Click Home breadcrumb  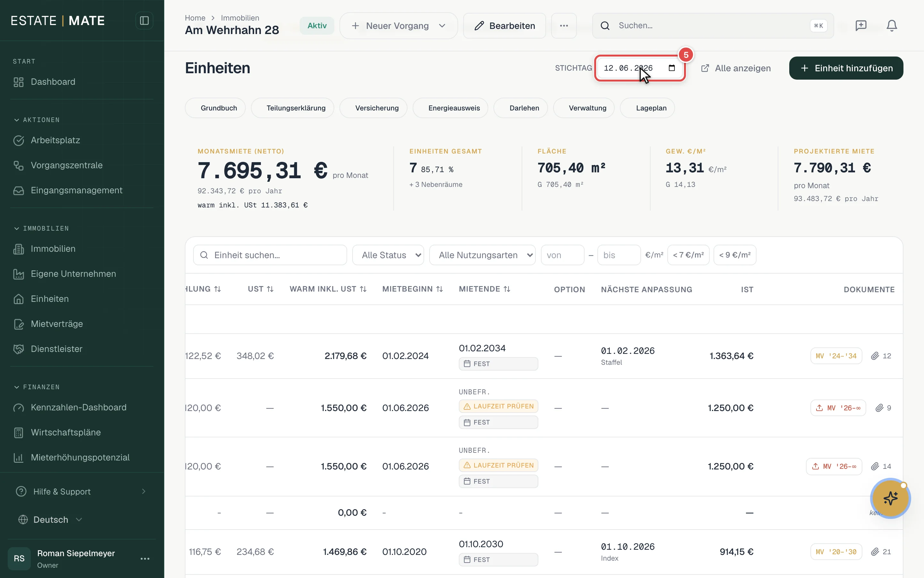click(195, 18)
